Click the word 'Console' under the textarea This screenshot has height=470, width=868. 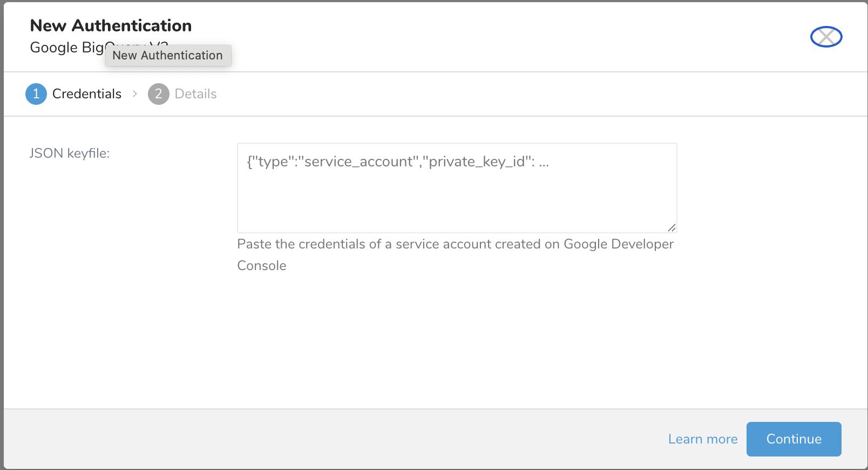click(x=262, y=266)
